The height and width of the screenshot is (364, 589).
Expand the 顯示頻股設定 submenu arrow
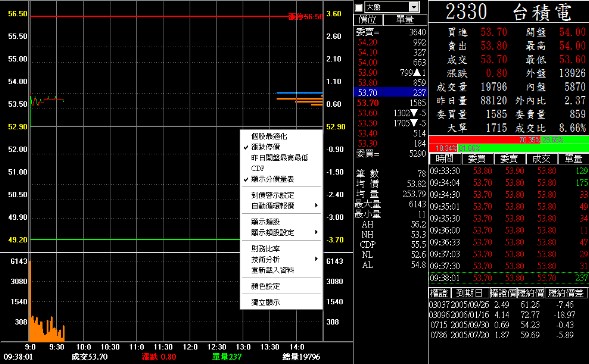click(316, 232)
